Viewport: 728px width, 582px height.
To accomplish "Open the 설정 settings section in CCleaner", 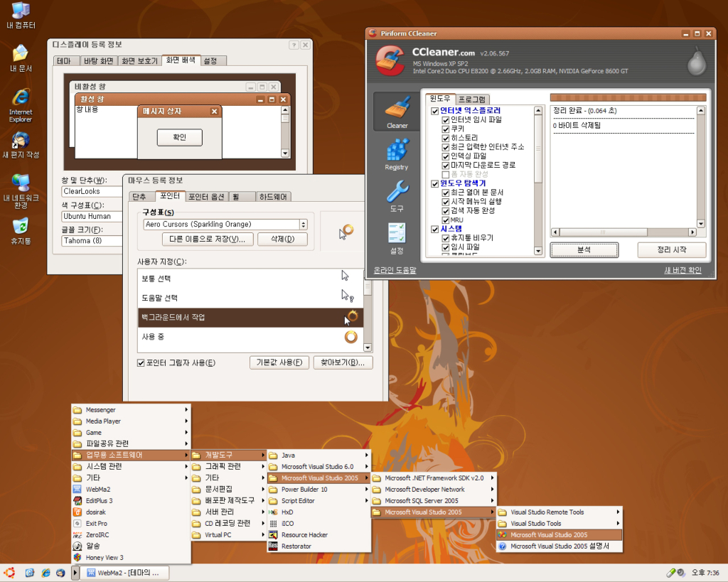I will point(397,237).
